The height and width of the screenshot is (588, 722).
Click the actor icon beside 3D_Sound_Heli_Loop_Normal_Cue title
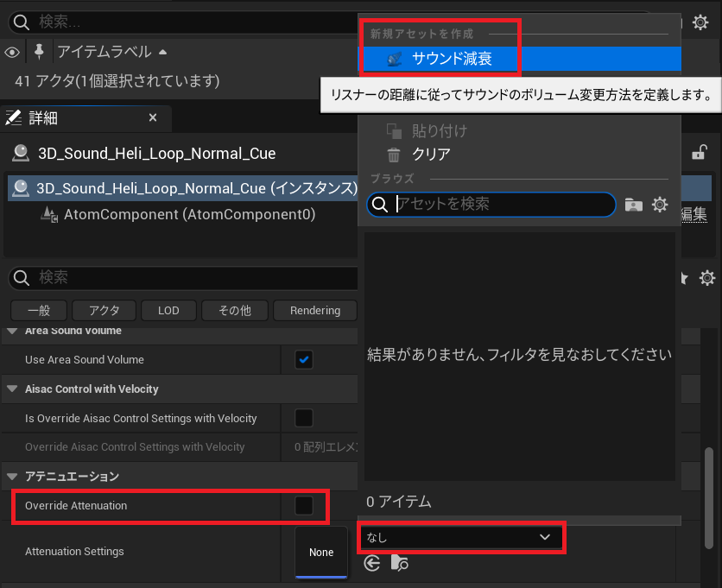pyautogui.click(x=21, y=154)
